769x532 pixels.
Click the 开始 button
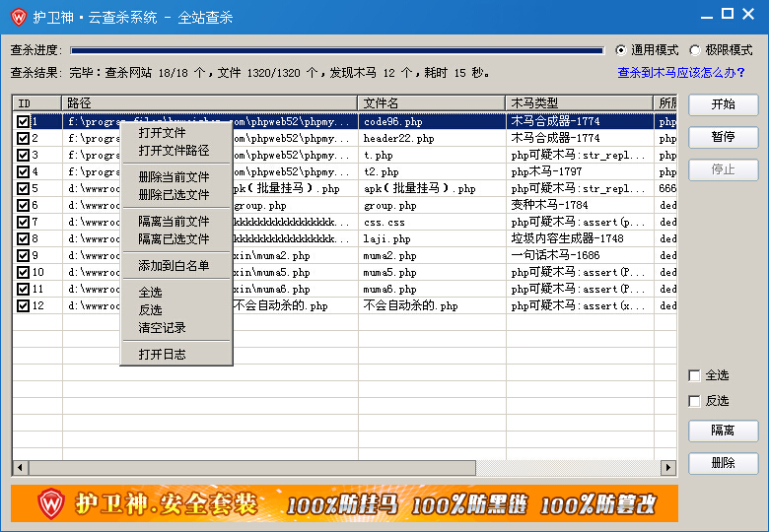(x=724, y=104)
